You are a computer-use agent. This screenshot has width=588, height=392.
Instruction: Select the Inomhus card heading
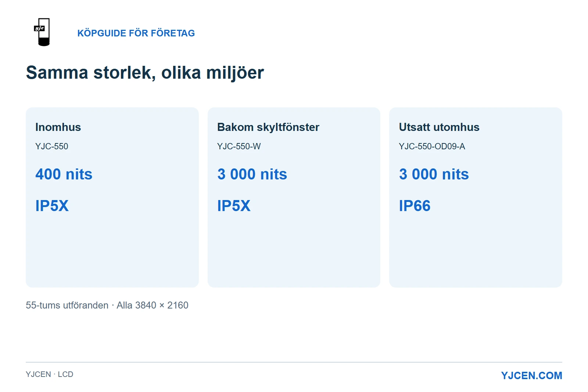(x=58, y=127)
